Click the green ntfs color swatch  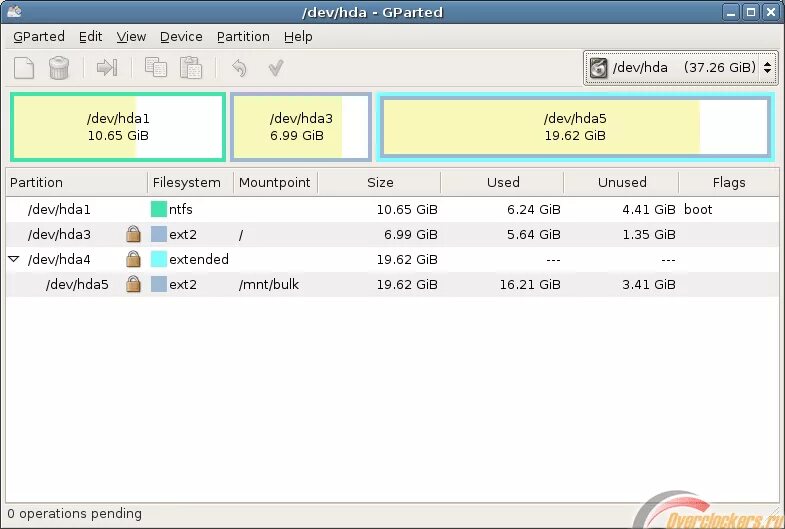[x=159, y=209]
